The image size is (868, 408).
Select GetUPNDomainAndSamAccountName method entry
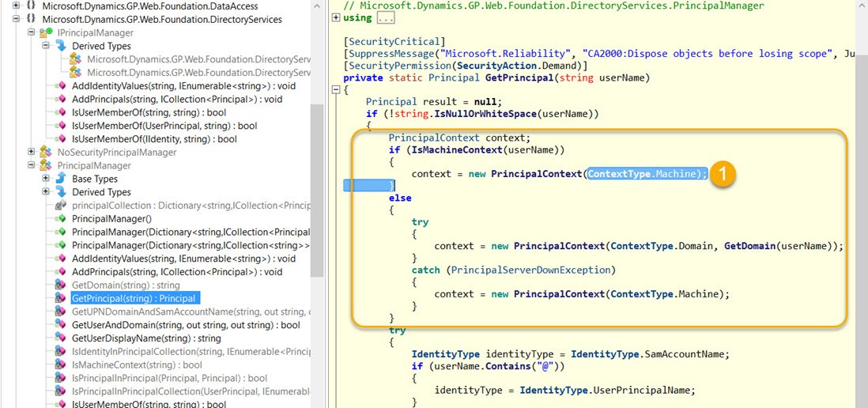pyautogui.click(x=191, y=312)
